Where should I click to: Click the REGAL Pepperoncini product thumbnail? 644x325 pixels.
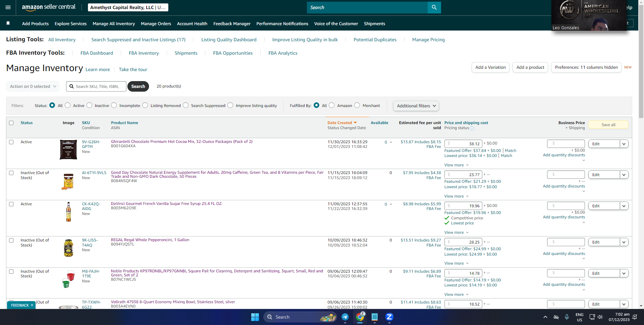(68, 248)
